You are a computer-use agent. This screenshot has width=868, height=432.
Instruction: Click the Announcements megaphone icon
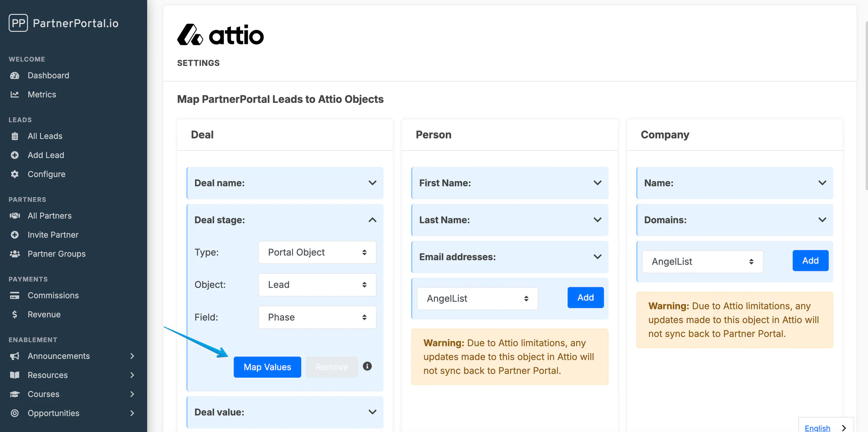tap(15, 356)
